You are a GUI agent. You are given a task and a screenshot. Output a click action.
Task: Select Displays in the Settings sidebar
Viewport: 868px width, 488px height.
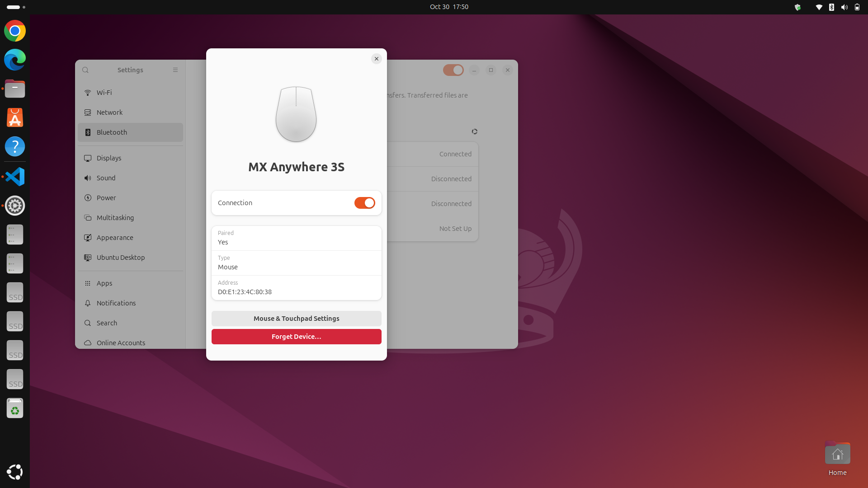(x=108, y=158)
